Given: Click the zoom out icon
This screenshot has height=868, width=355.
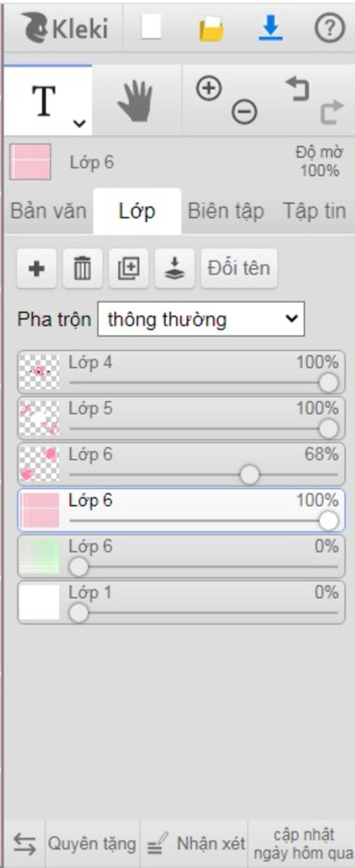Looking at the screenshot, I should (x=244, y=112).
